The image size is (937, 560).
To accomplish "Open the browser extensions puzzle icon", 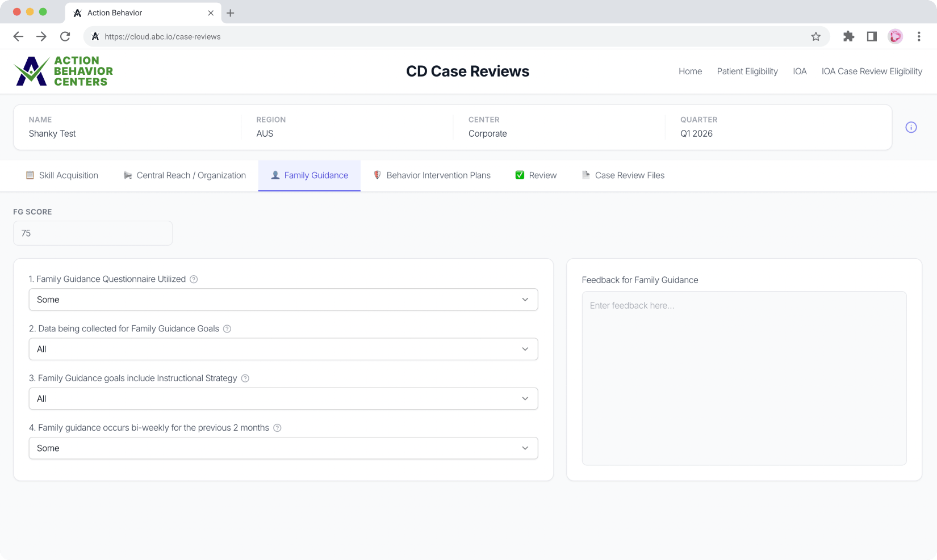I will (x=848, y=36).
